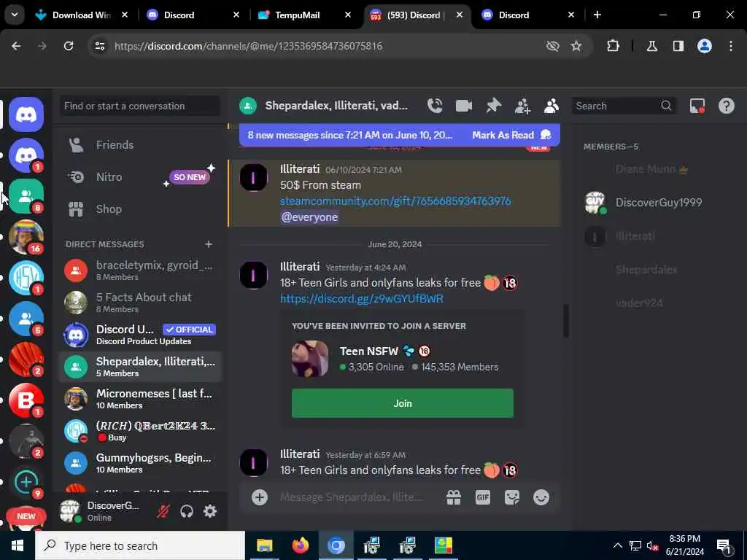
Task: Switch to TempuMail browser tab
Action: (x=304, y=15)
